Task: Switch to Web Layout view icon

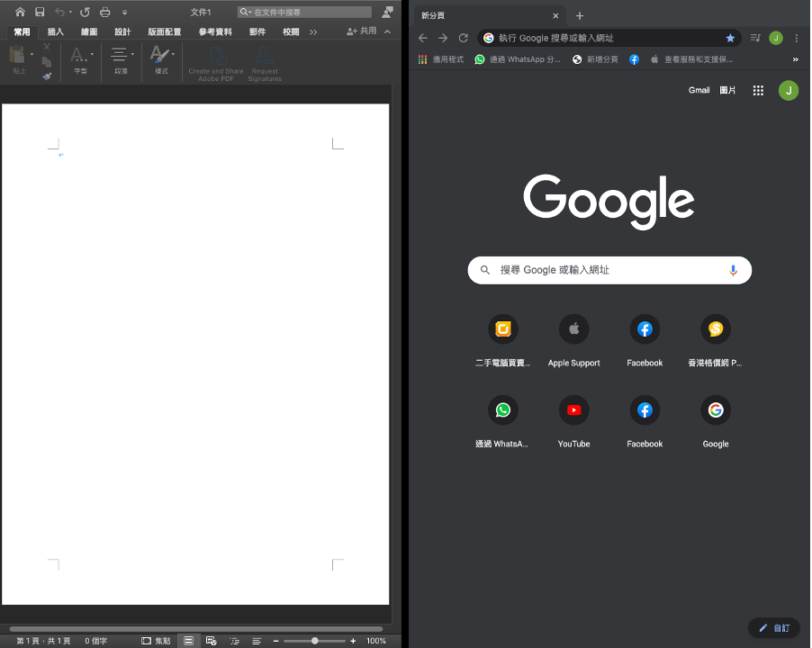Action: tap(212, 641)
